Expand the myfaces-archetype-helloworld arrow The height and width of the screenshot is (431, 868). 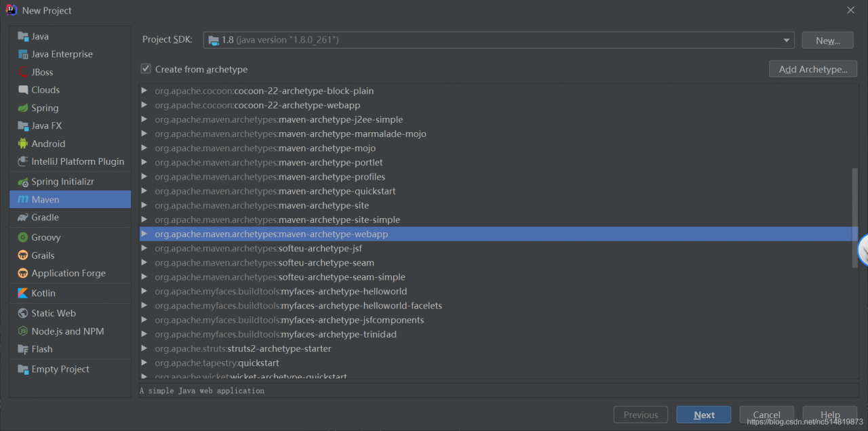[144, 291]
